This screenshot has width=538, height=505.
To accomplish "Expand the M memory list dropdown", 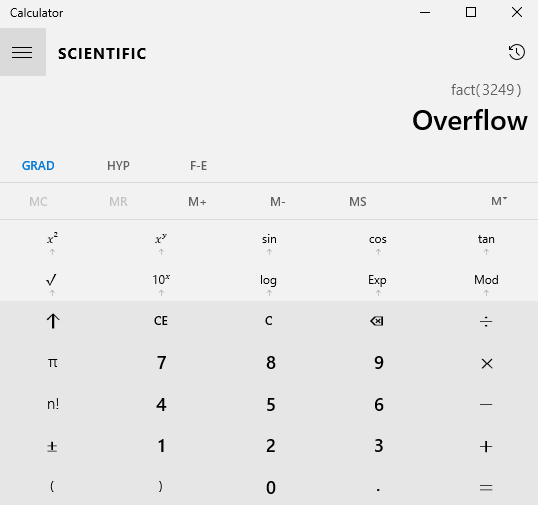I will [x=499, y=201].
